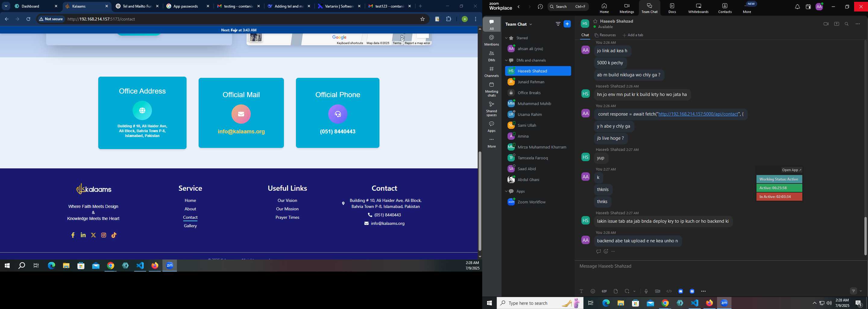Open more composer tools ellipsis

pyautogui.click(x=703, y=291)
